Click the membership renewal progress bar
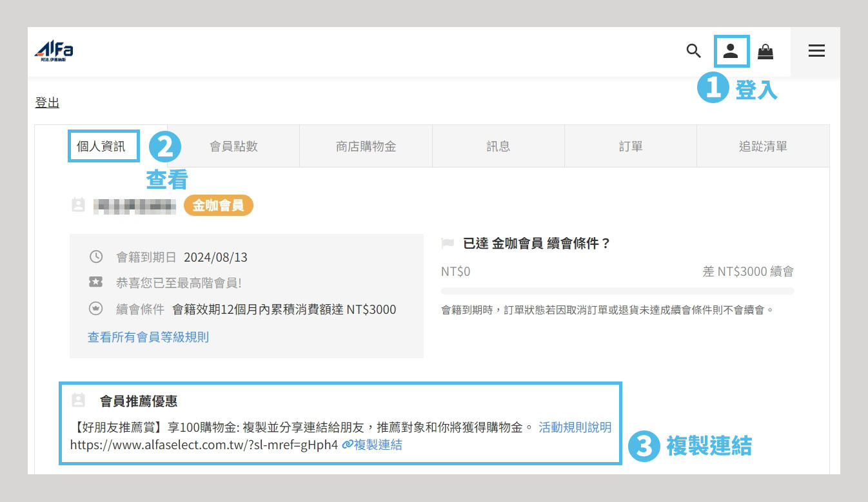The height and width of the screenshot is (502, 868). point(617,291)
